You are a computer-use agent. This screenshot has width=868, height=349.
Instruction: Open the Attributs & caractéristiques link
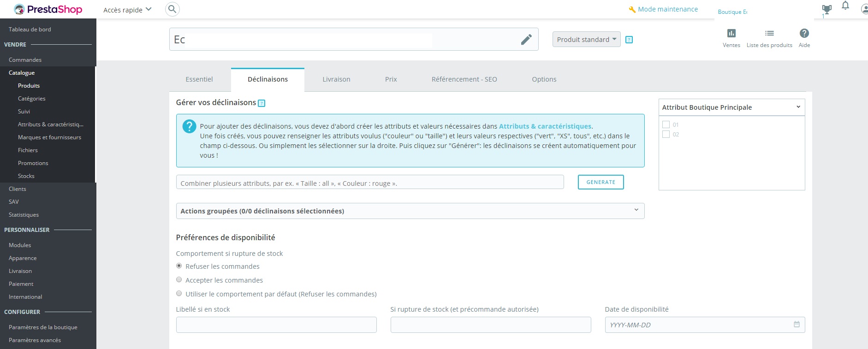click(545, 126)
